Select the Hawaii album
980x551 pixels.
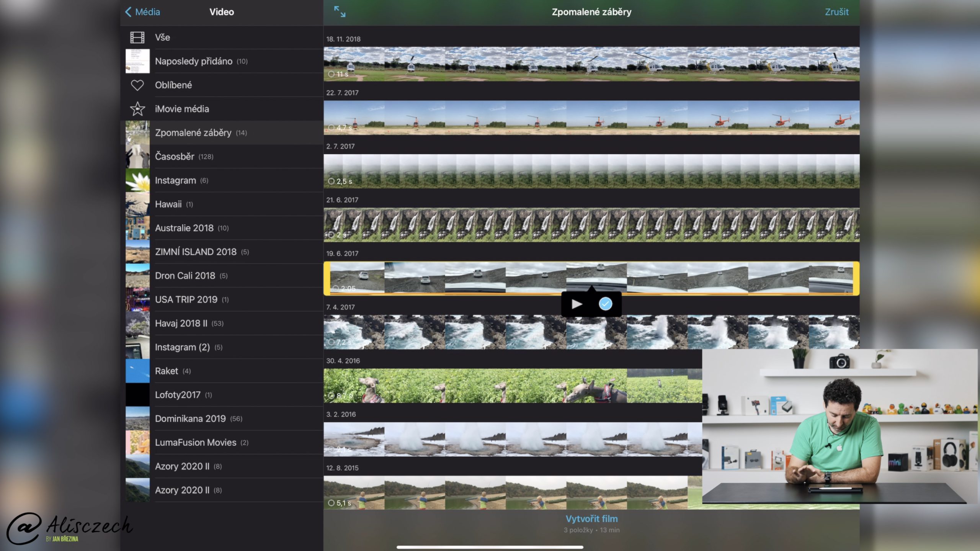coord(168,204)
